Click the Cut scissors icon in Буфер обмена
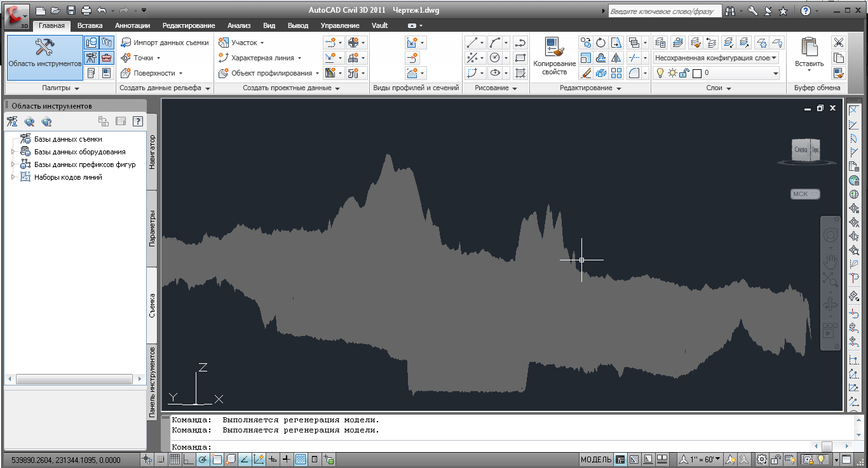868x468 pixels. (x=839, y=43)
